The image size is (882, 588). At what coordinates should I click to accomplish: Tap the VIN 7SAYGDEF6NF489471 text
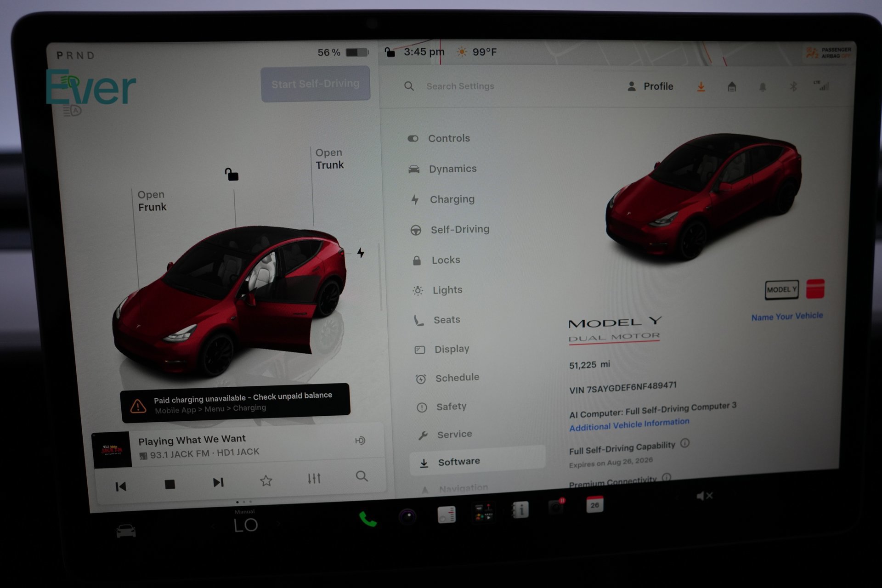[x=622, y=388]
